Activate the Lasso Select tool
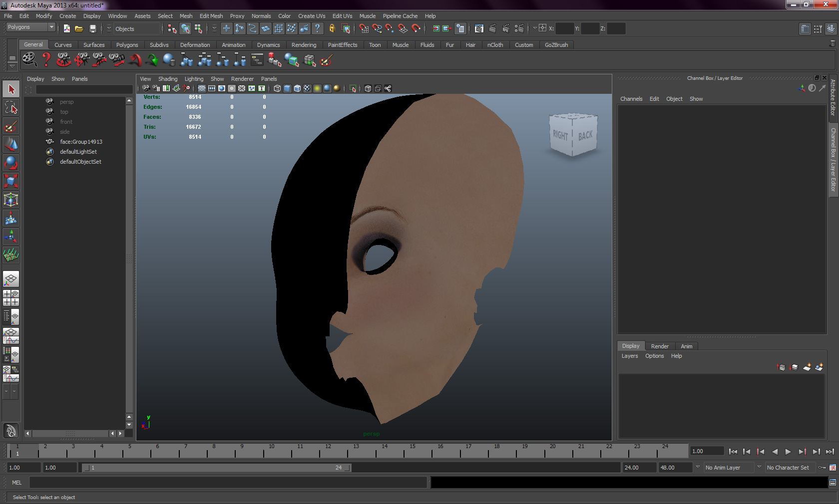This screenshot has height=504, width=839. [x=11, y=108]
